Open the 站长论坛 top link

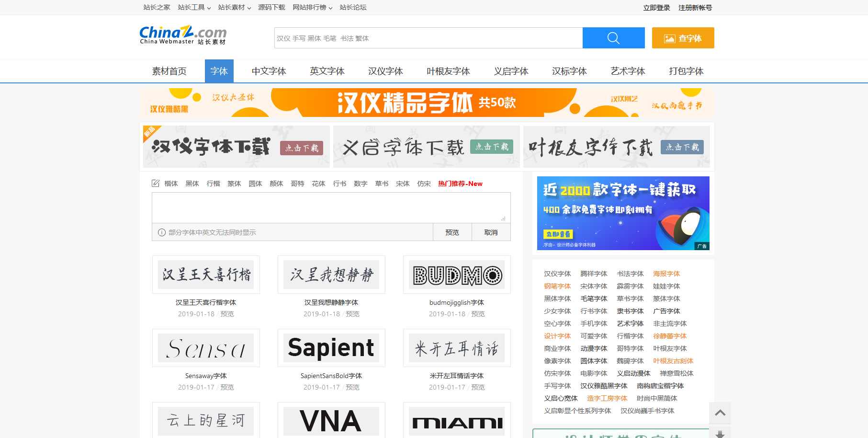coord(353,8)
